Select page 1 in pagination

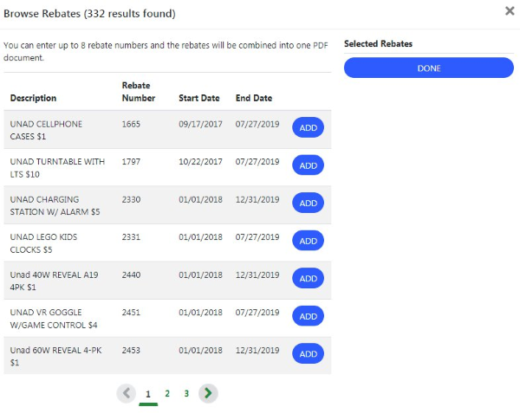(148, 394)
